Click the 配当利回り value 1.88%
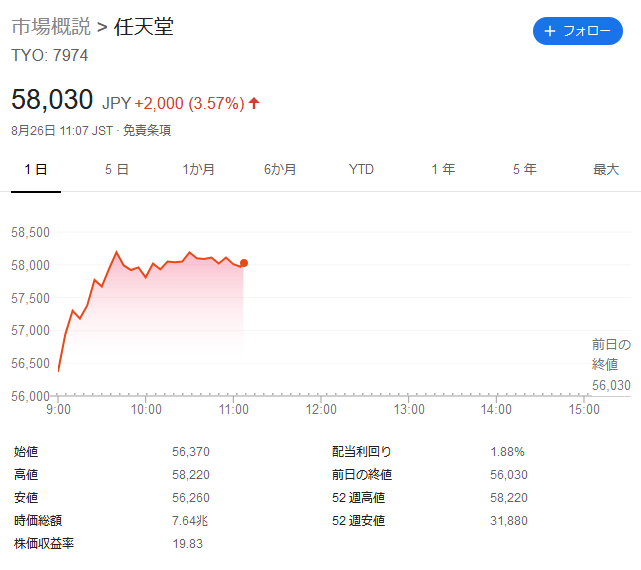 (x=507, y=452)
